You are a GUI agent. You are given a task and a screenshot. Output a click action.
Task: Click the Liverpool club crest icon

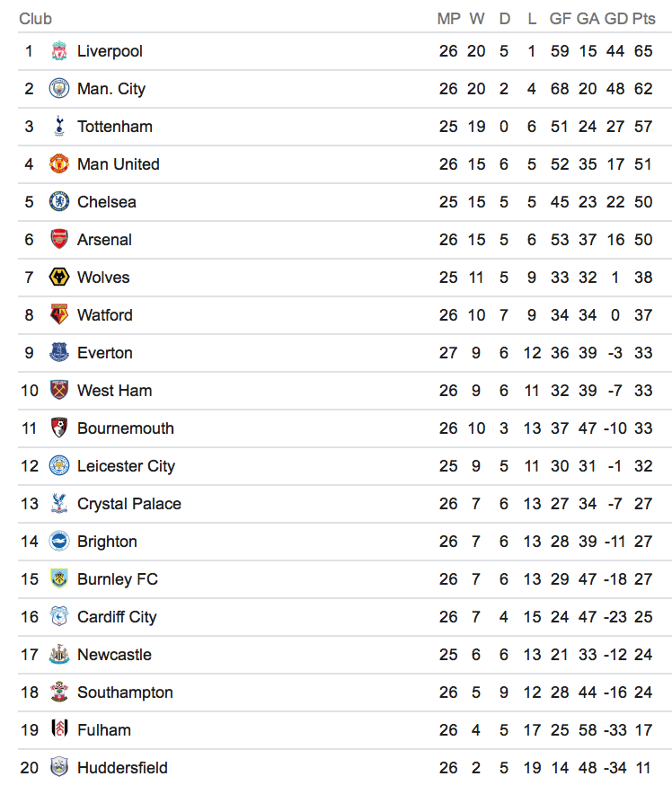click(x=59, y=51)
